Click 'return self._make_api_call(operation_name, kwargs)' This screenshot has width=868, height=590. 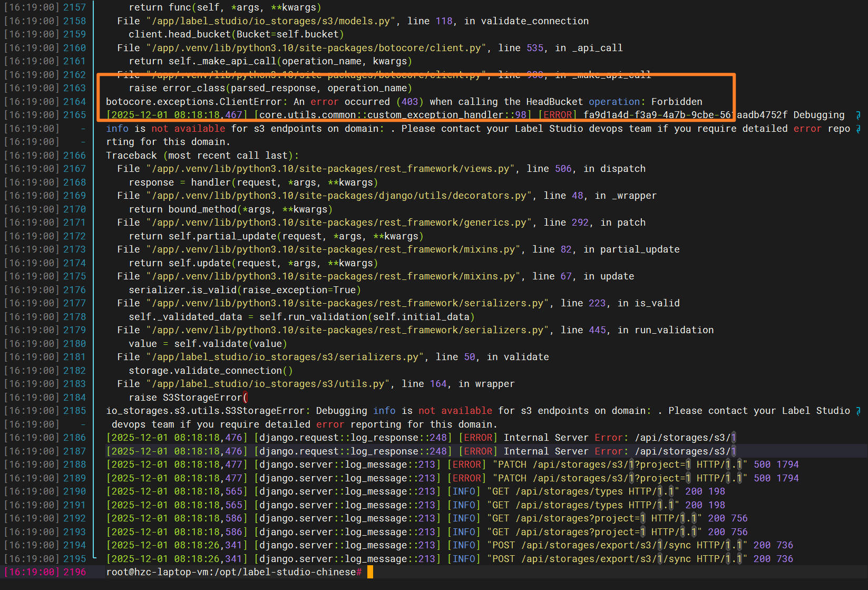pyautogui.click(x=270, y=61)
